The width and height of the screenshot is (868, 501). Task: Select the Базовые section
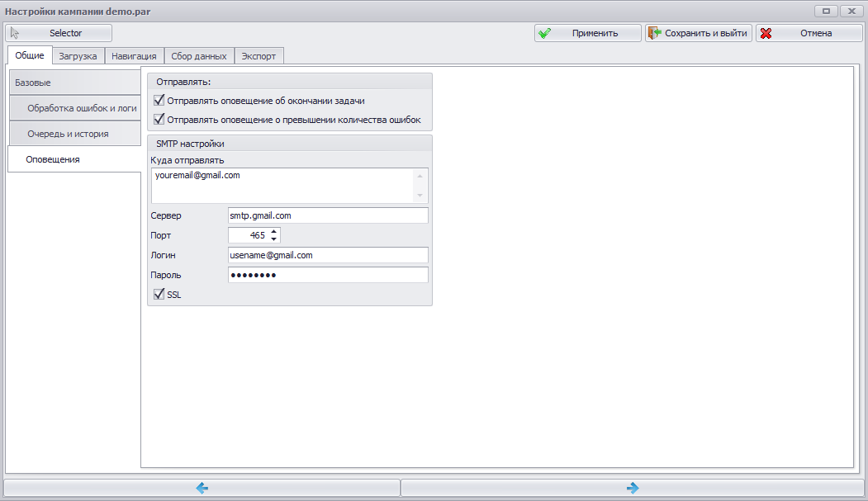(74, 83)
